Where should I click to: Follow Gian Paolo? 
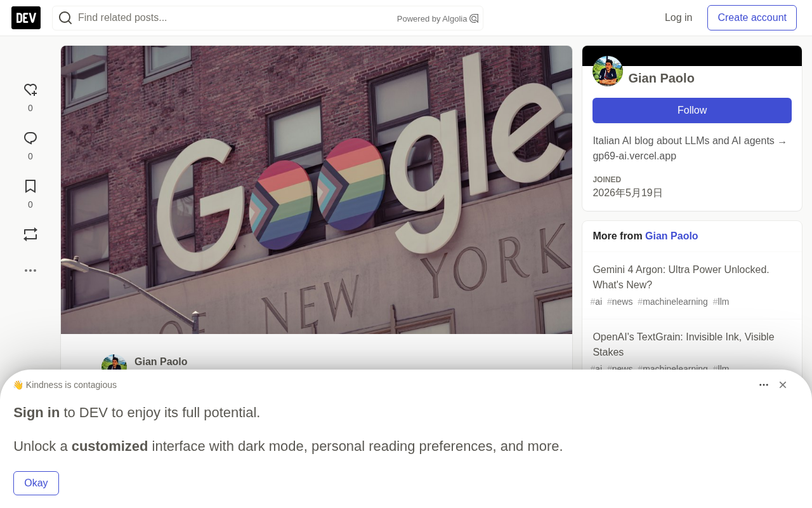(692, 110)
